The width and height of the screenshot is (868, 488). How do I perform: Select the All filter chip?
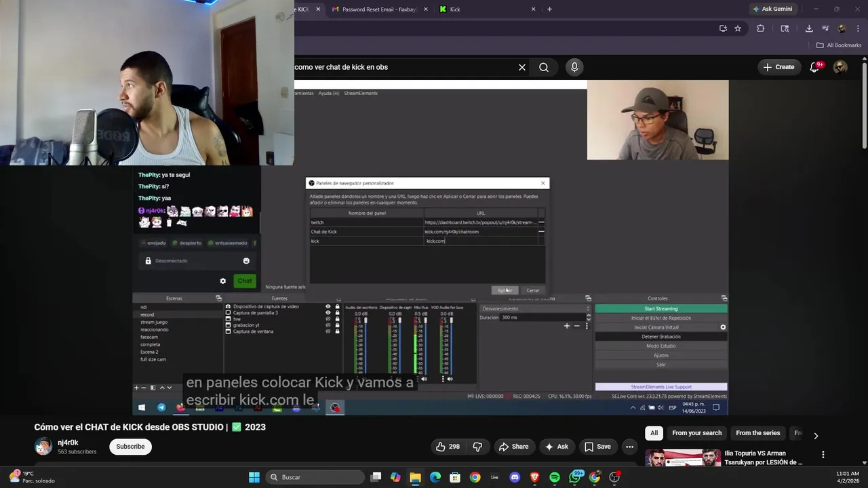[x=654, y=433]
